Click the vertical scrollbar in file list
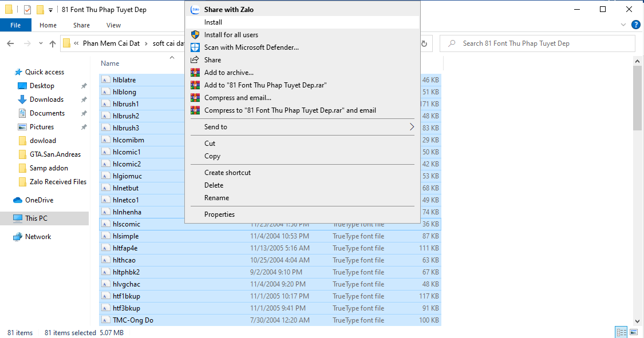 (638, 97)
